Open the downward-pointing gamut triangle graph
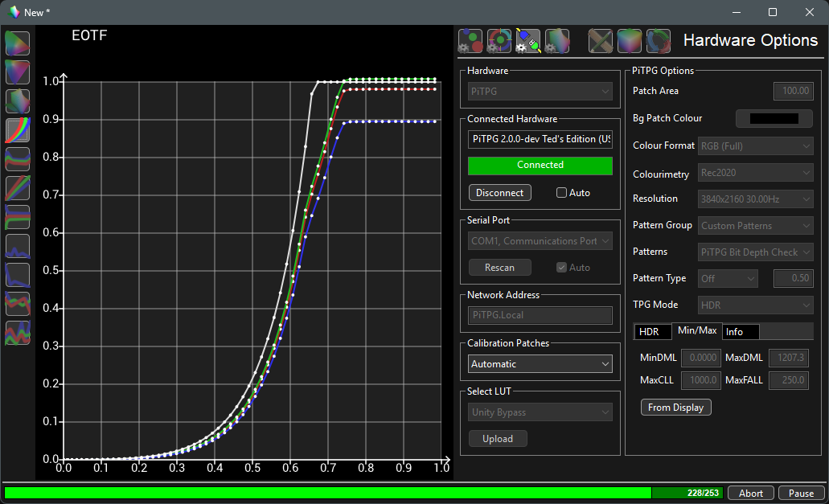This screenshot has height=504, width=829. [18, 72]
